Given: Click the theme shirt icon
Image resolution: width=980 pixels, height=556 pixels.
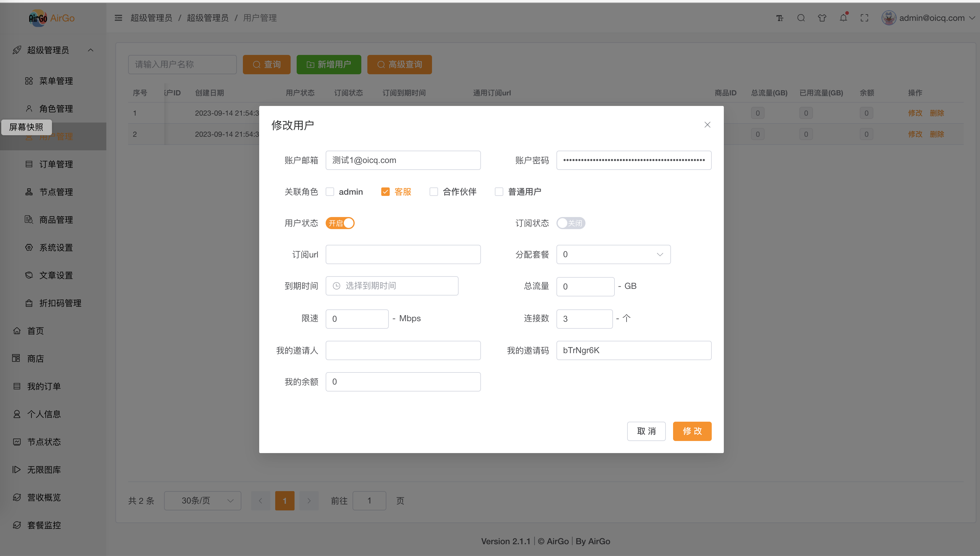Looking at the screenshot, I should point(822,18).
